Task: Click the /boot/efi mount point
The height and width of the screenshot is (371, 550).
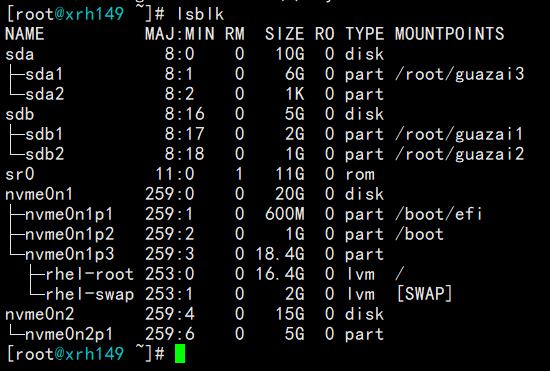Action: coord(439,214)
